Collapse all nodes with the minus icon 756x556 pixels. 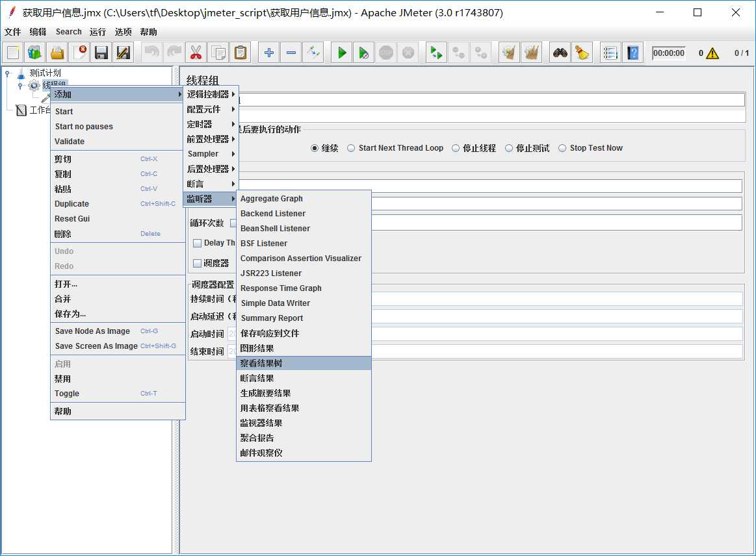point(291,53)
